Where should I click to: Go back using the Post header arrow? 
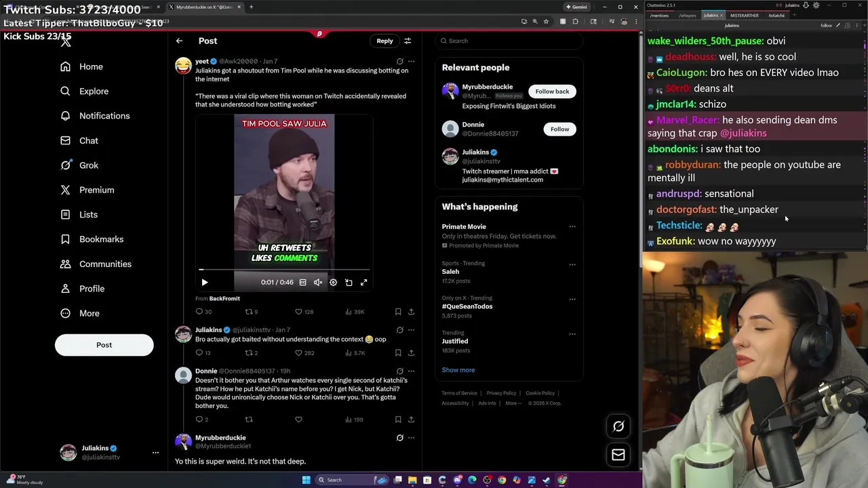(x=179, y=41)
